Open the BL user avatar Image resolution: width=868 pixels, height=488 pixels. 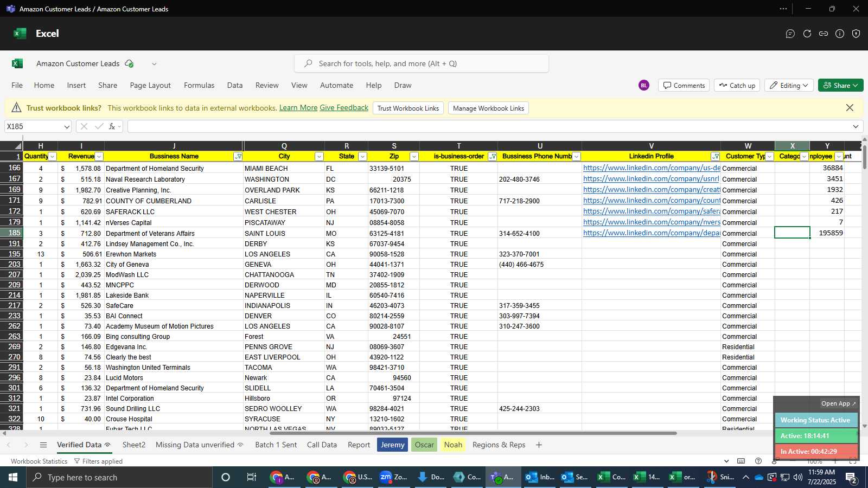644,85
